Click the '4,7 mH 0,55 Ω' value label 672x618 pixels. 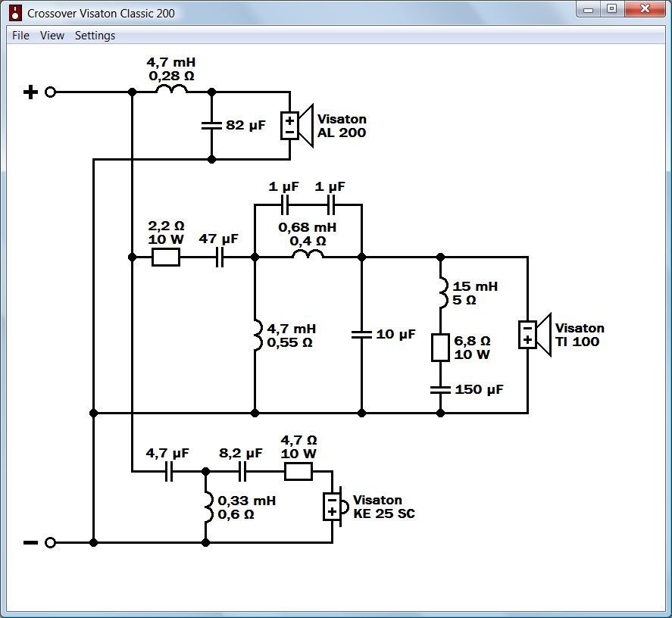tap(292, 336)
